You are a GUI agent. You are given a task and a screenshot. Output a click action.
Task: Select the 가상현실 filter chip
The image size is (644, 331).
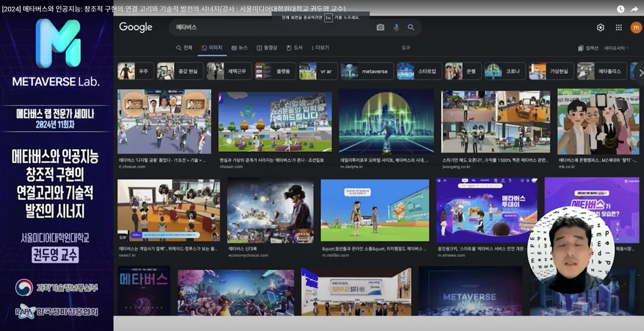[551, 71]
